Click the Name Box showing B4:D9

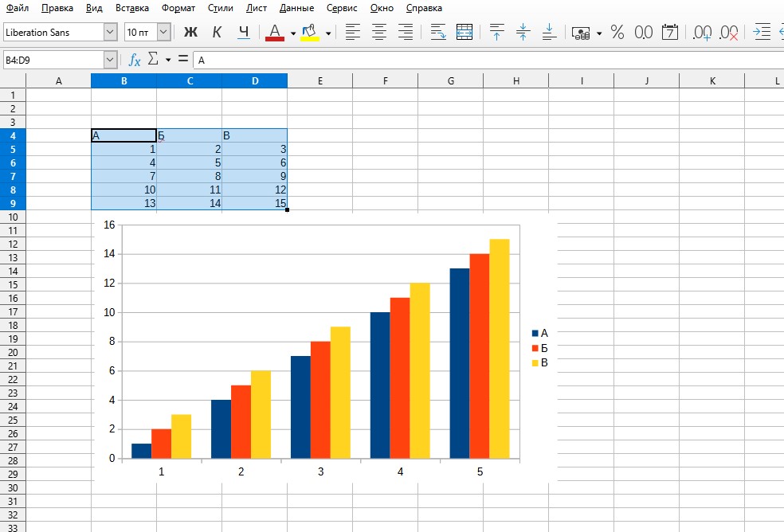coord(53,60)
